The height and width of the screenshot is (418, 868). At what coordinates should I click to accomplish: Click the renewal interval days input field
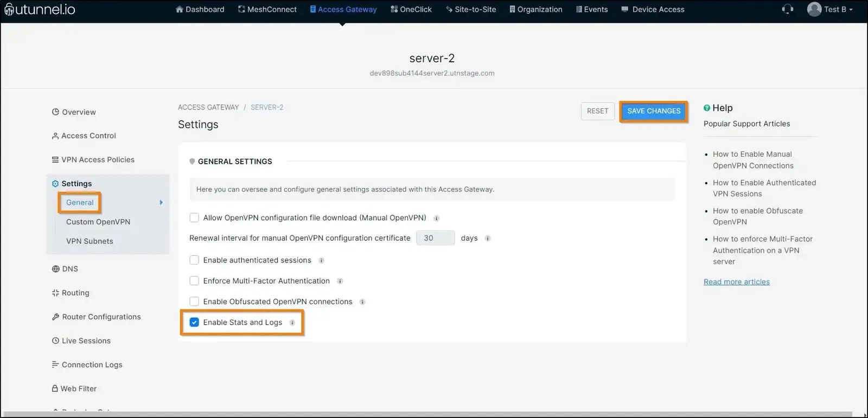pyautogui.click(x=435, y=238)
